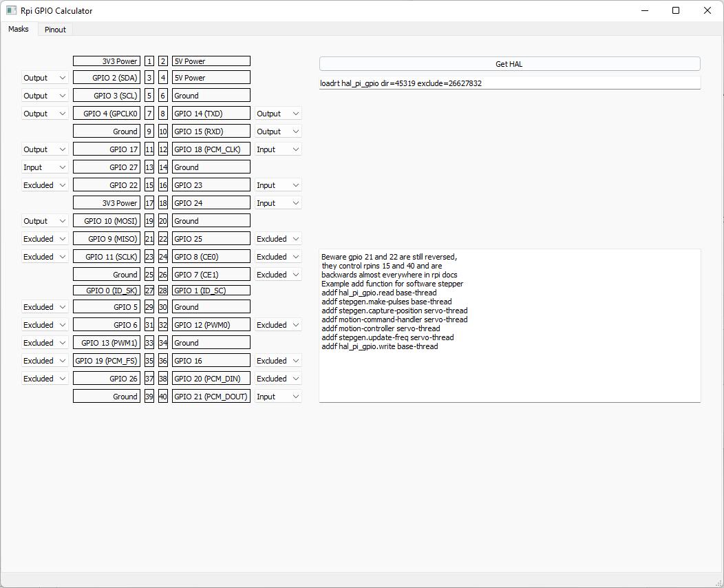Screen dimensions: 724x588
Task: Open the GPIO 25 direction dropdown
Action: (278, 239)
